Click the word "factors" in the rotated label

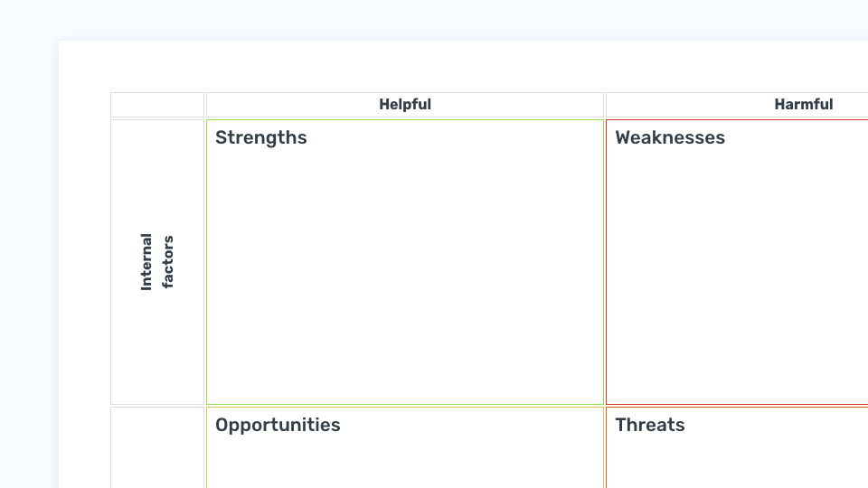[x=168, y=262]
